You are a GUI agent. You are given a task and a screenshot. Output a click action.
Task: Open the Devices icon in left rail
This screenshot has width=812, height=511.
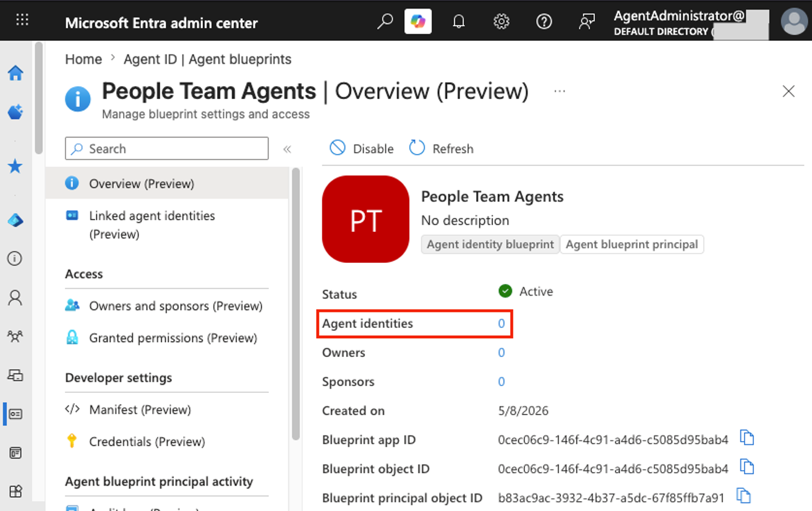click(x=15, y=375)
